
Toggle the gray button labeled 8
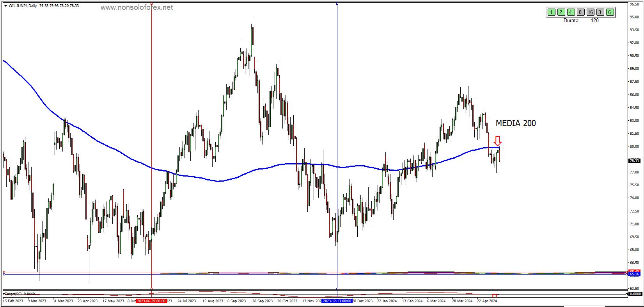pos(580,12)
